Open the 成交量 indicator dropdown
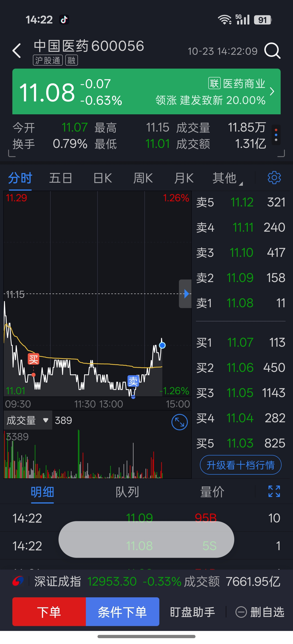This screenshot has width=293, height=644. 28,420
